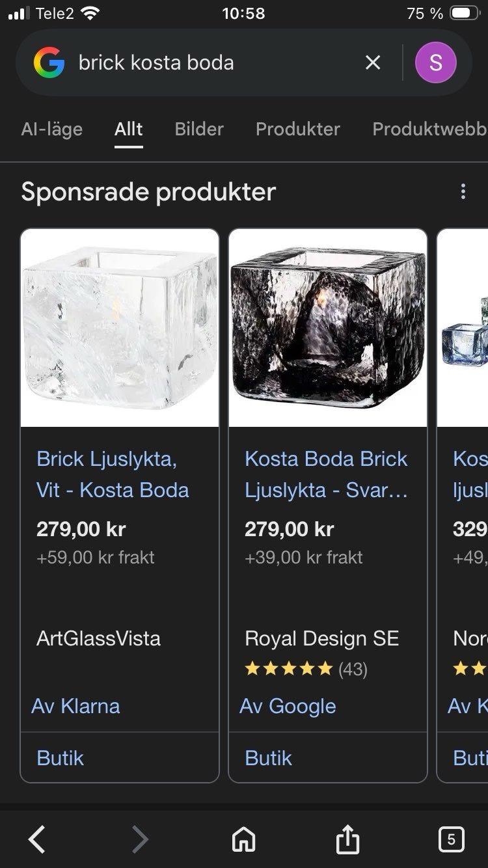Tap the browser forward arrow

[x=140, y=839]
